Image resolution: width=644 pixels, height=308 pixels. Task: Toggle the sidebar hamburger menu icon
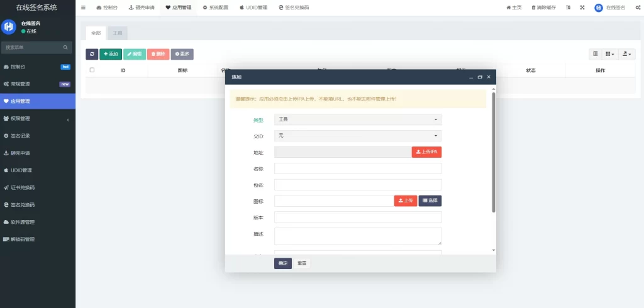point(83,8)
